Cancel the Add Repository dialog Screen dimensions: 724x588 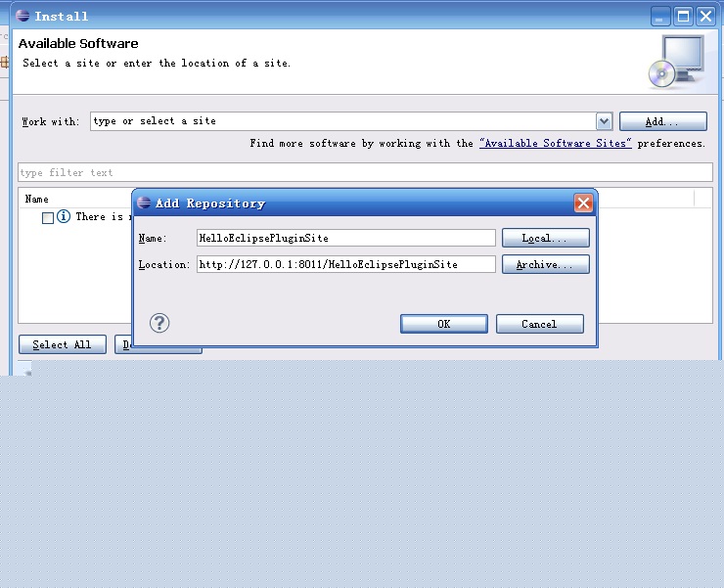[x=540, y=324]
